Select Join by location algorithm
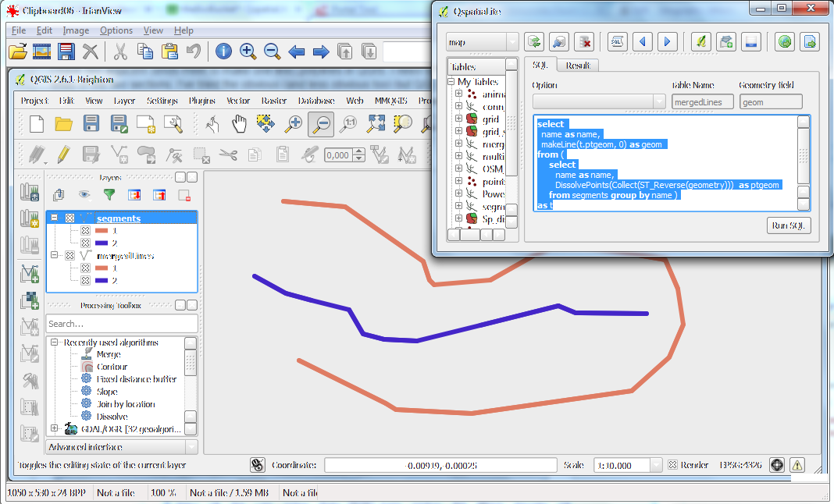834x504 pixels. 126,404
